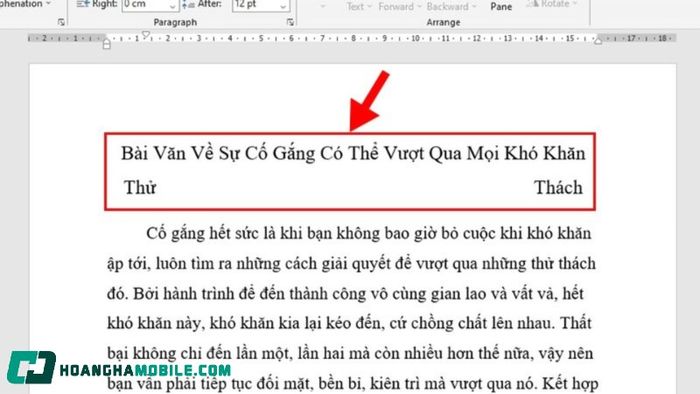Open the Paragraph settings dialog launcher
Viewport: 700px width, 394px height.
pos(290,22)
